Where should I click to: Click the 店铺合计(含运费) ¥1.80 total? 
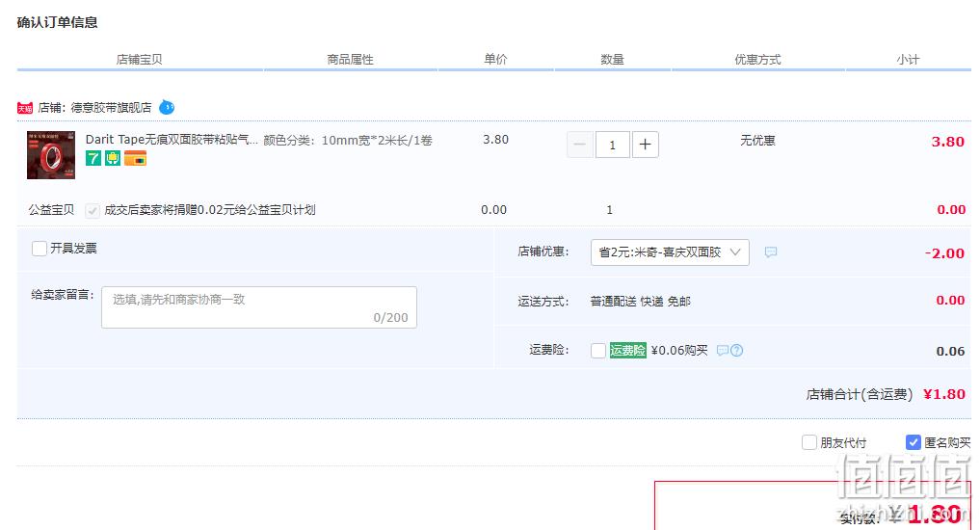coord(886,394)
